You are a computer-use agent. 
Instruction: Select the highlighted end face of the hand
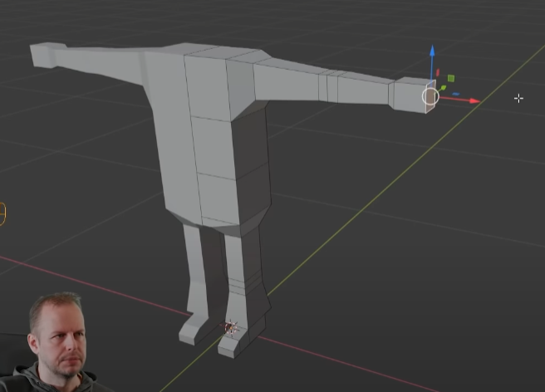point(430,96)
